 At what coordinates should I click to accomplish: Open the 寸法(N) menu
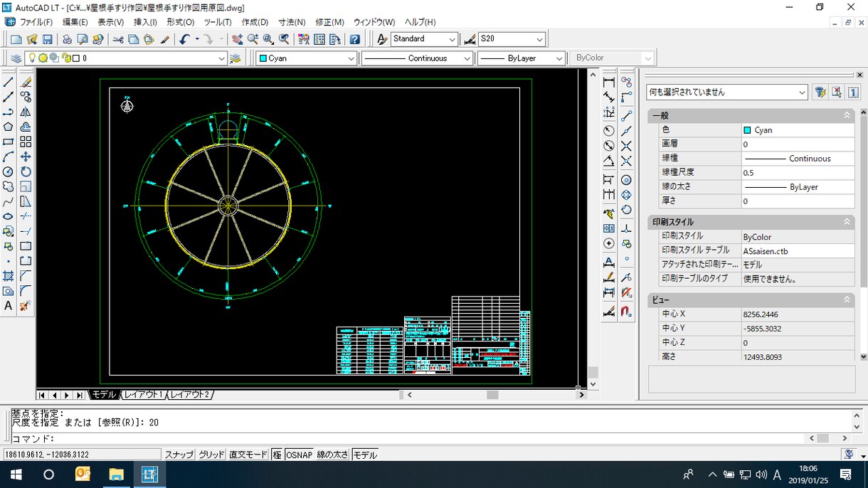(292, 22)
